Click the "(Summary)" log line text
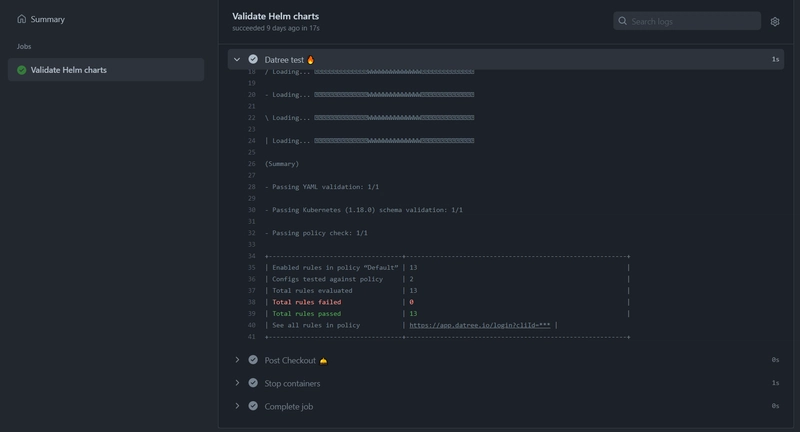 282,164
